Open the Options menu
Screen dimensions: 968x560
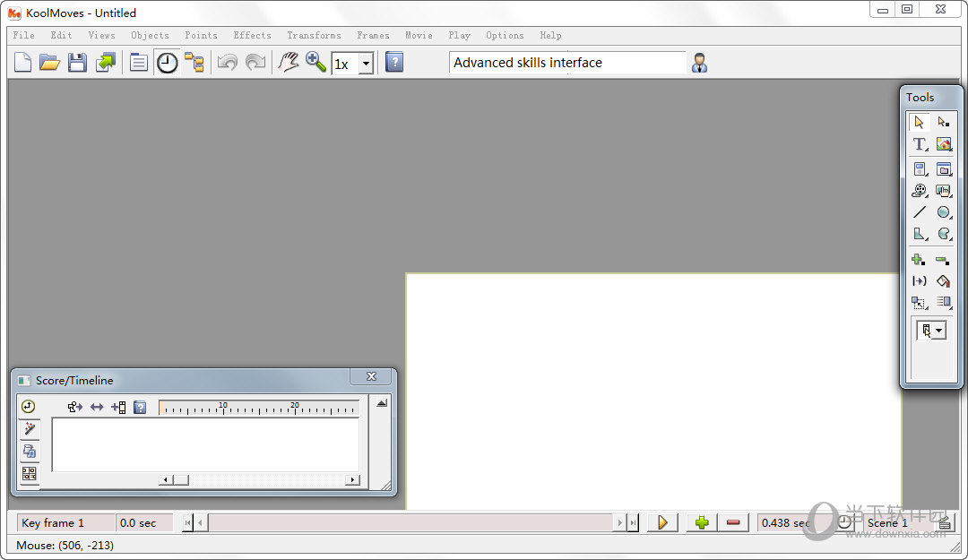click(x=505, y=35)
